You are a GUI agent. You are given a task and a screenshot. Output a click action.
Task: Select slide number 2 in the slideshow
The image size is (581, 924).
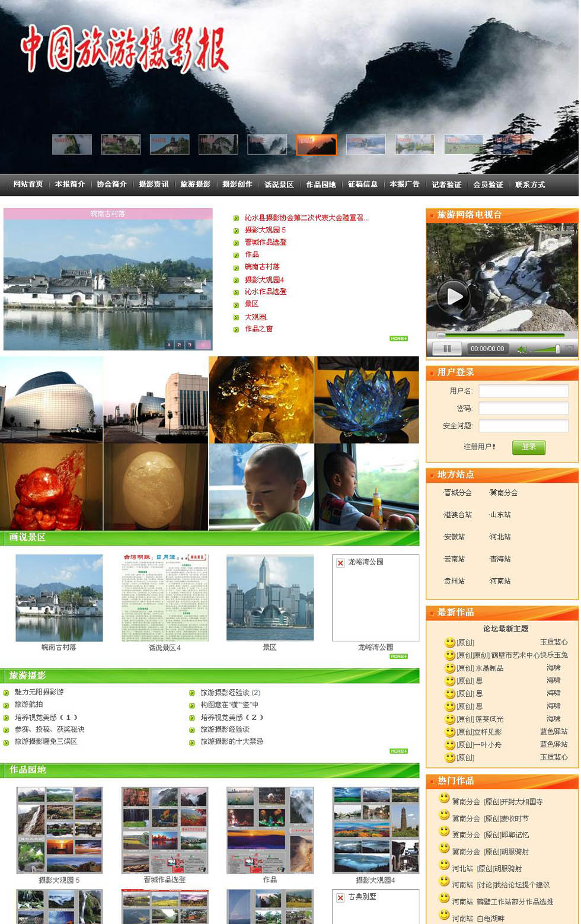(179, 345)
